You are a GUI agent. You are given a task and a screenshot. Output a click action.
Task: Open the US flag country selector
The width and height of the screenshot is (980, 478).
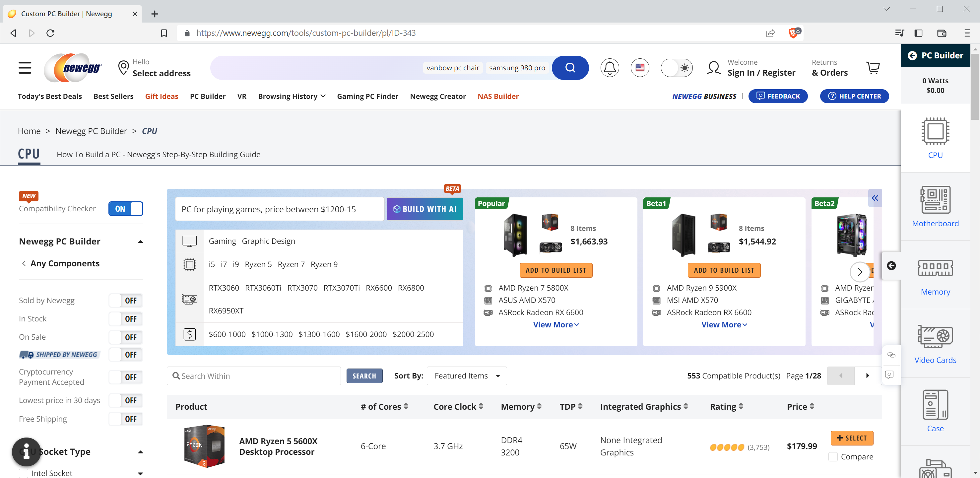click(x=640, y=68)
